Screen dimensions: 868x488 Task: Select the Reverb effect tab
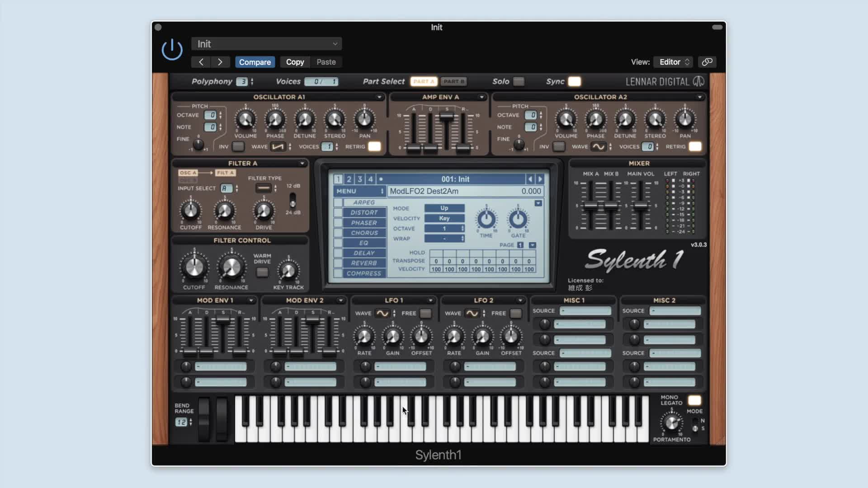click(364, 263)
